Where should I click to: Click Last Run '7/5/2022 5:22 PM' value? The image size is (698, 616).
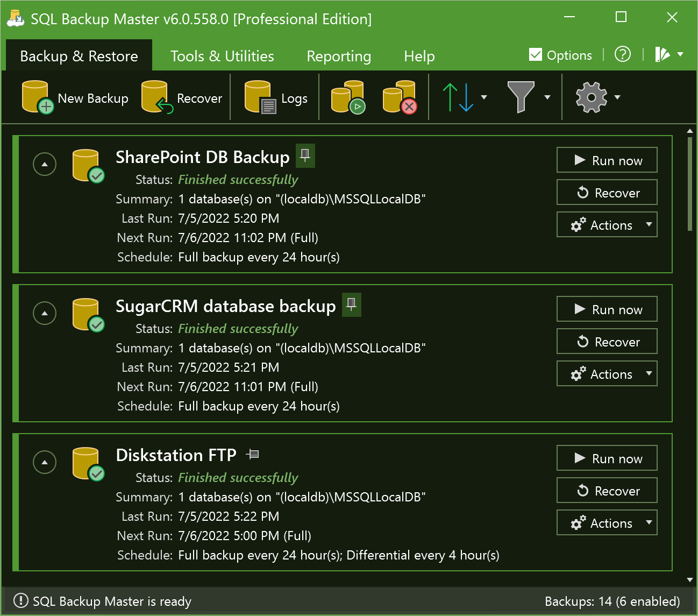(x=229, y=516)
